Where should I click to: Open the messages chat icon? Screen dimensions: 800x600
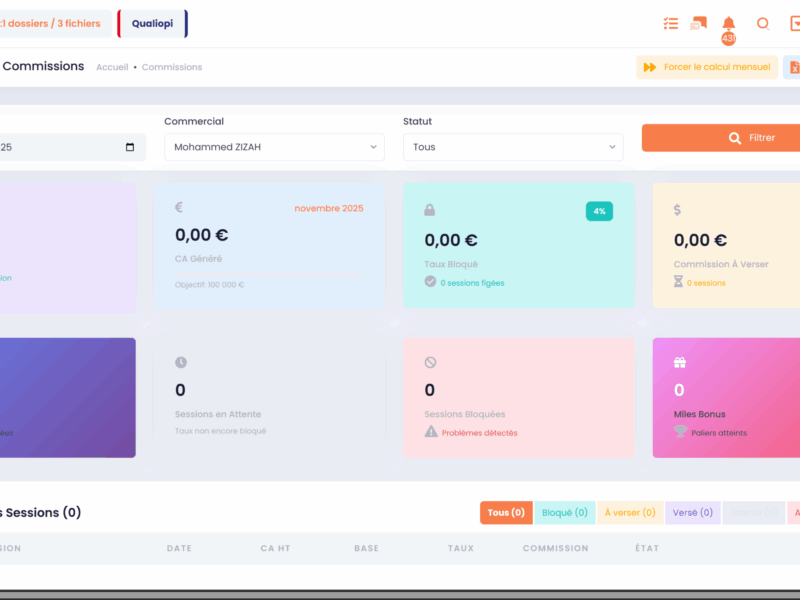697,23
